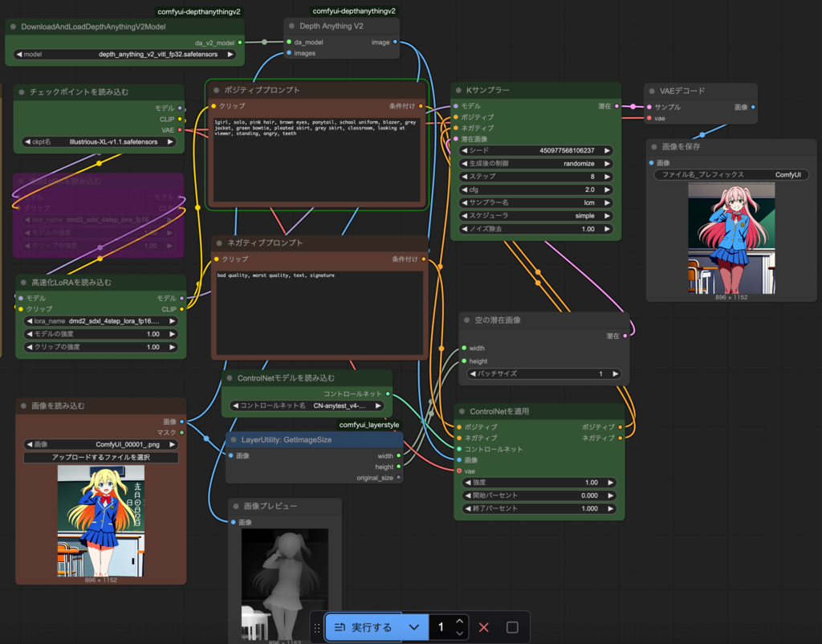The height and width of the screenshot is (644, 822).
Task: Click the シード value 450977568106237
Action: (567, 150)
